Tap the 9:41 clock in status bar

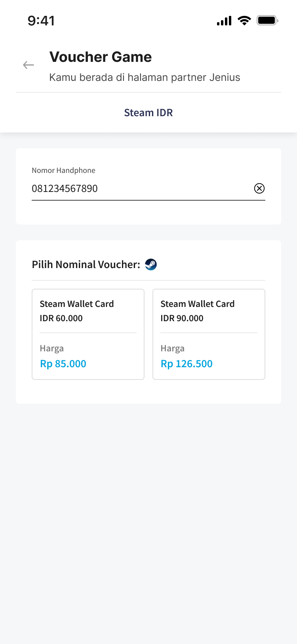(x=41, y=21)
